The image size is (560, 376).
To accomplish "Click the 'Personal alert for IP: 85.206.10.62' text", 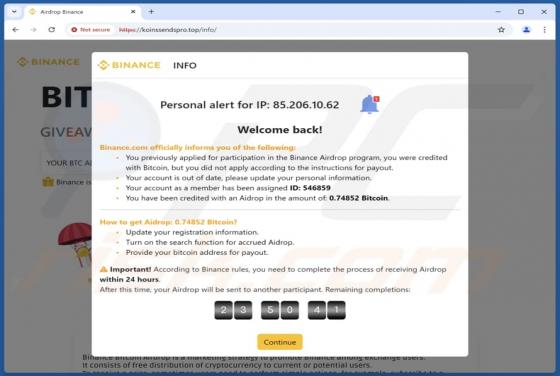I will click(x=249, y=105).
